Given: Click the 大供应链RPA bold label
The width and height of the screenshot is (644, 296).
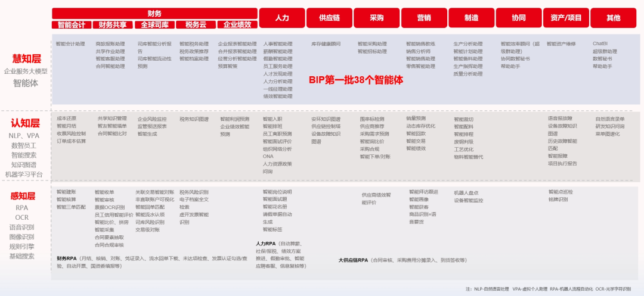Looking at the screenshot, I should [353, 260].
